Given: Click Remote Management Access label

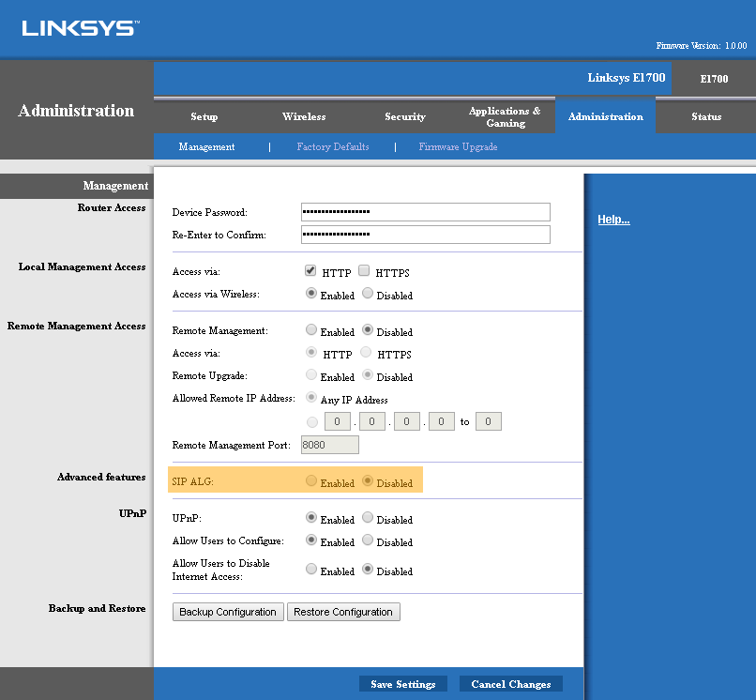Looking at the screenshot, I should pyautogui.click(x=76, y=327).
